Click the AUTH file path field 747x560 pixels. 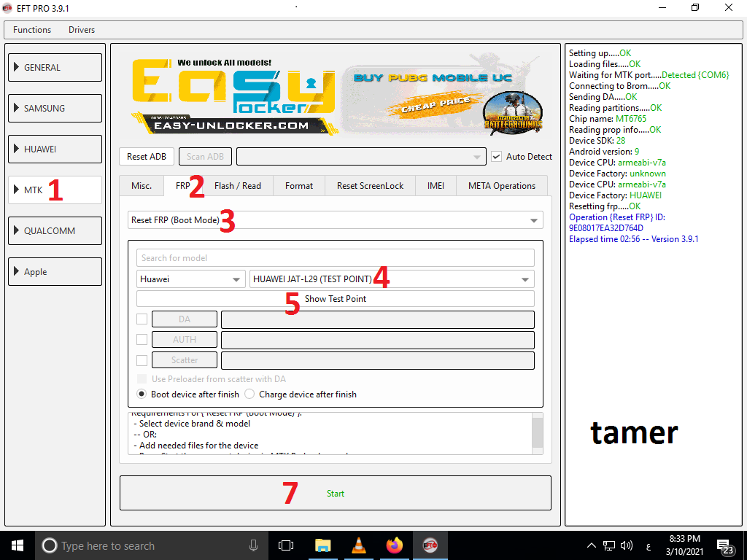point(378,340)
